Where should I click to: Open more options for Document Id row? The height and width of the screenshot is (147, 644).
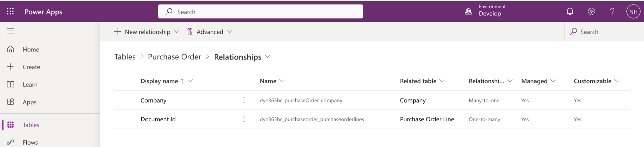244,119
